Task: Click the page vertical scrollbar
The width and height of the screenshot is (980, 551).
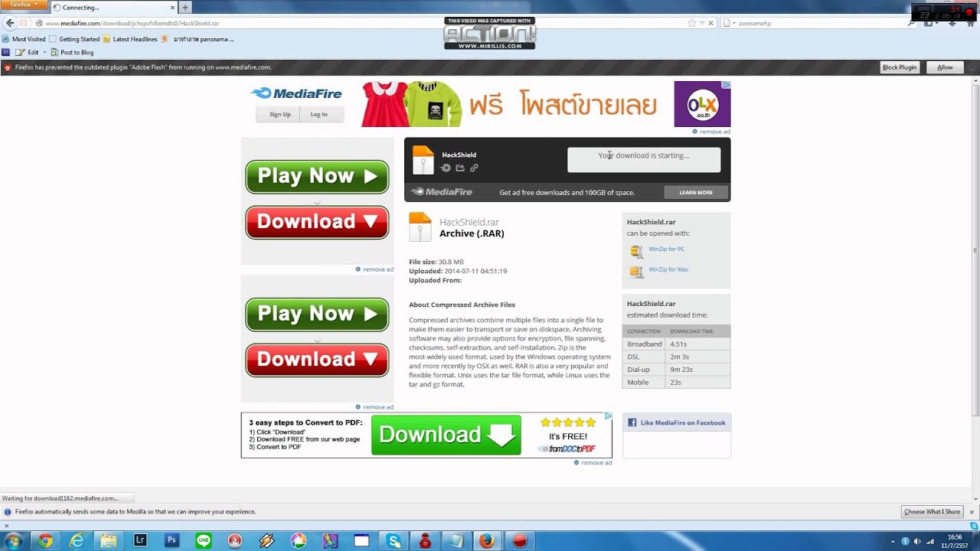Action: (x=975, y=249)
